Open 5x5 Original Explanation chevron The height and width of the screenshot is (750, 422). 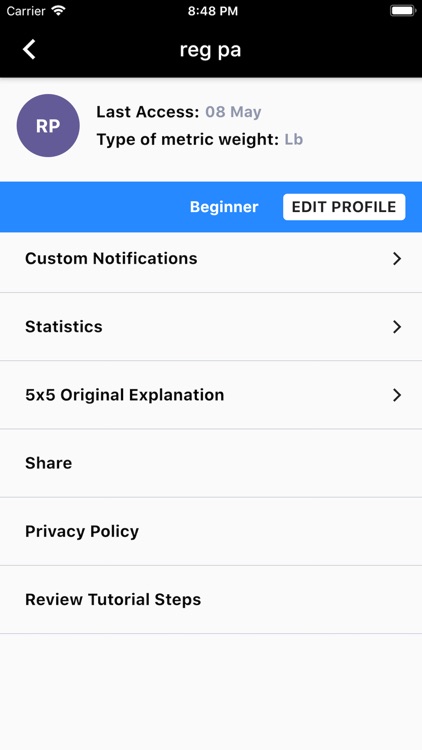397,395
